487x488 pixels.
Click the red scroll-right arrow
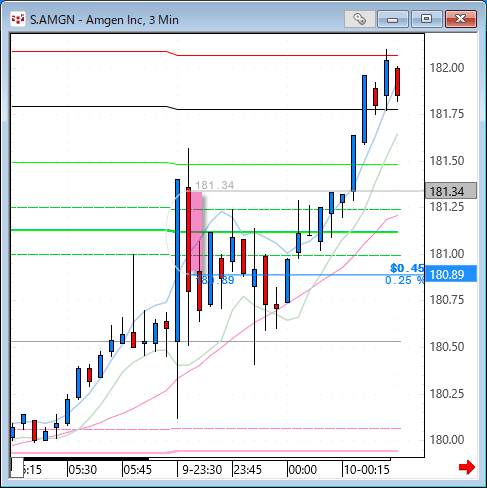pos(467,467)
